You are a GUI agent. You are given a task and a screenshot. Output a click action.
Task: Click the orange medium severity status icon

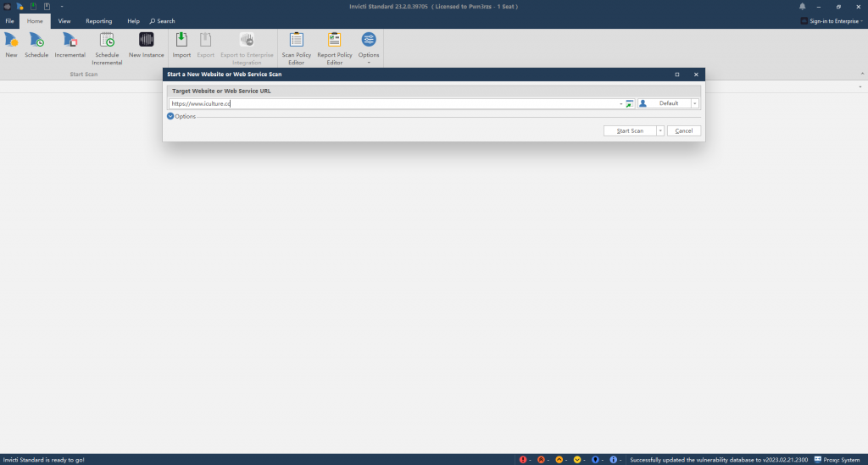(559, 459)
